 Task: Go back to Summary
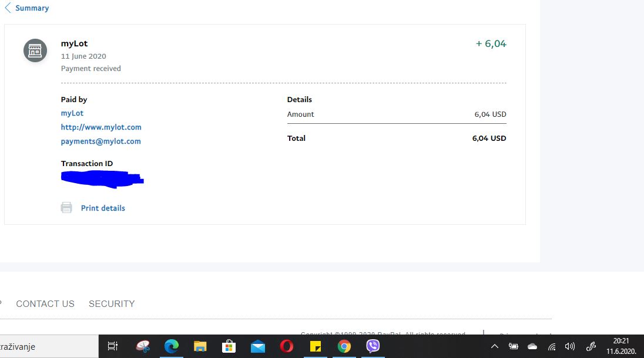32,8
